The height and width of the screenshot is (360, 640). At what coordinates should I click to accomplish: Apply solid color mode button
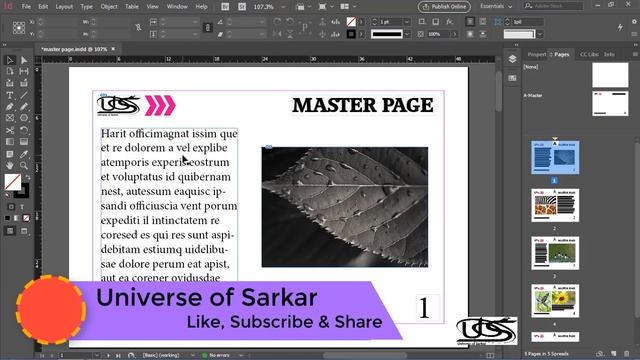[x=7, y=218]
